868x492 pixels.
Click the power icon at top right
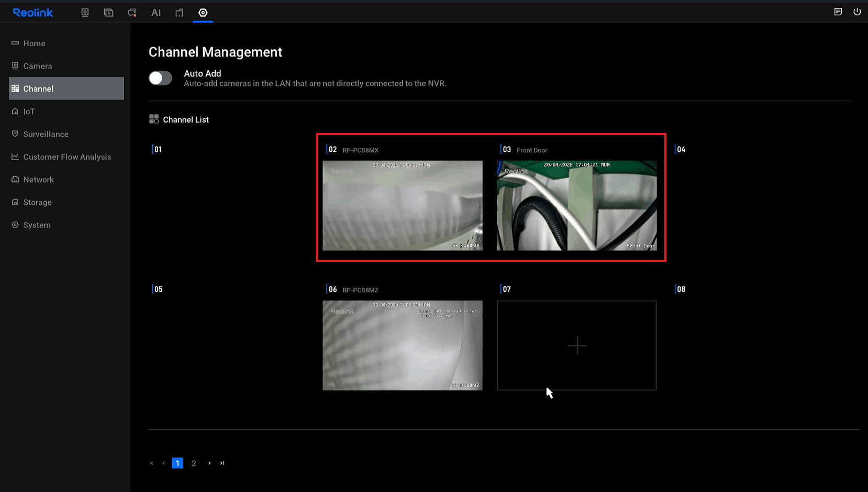click(857, 12)
